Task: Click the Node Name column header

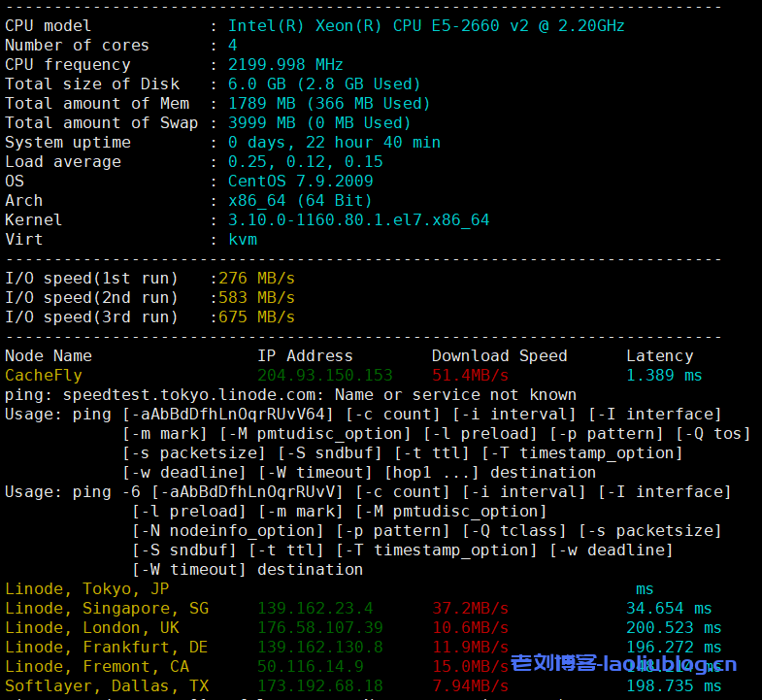Action: click(49, 356)
